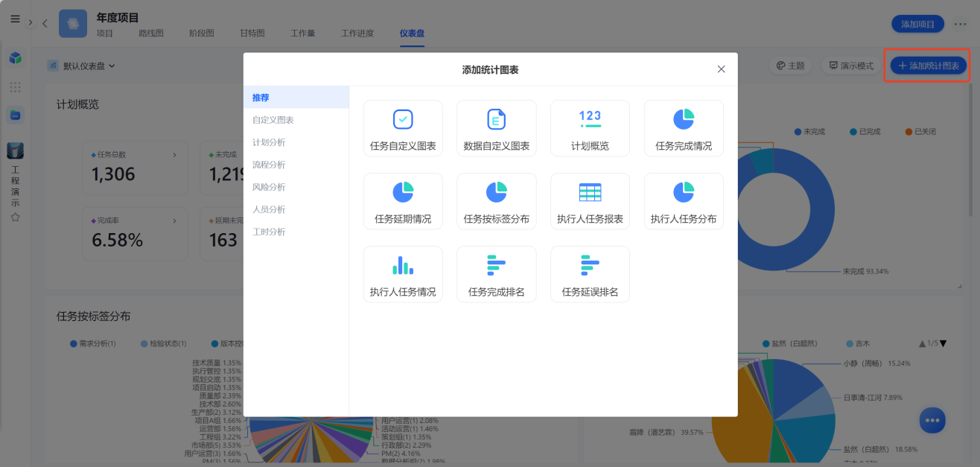Open the three-dot more menu at top right
The width and height of the screenshot is (980, 467).
[961, 24]
